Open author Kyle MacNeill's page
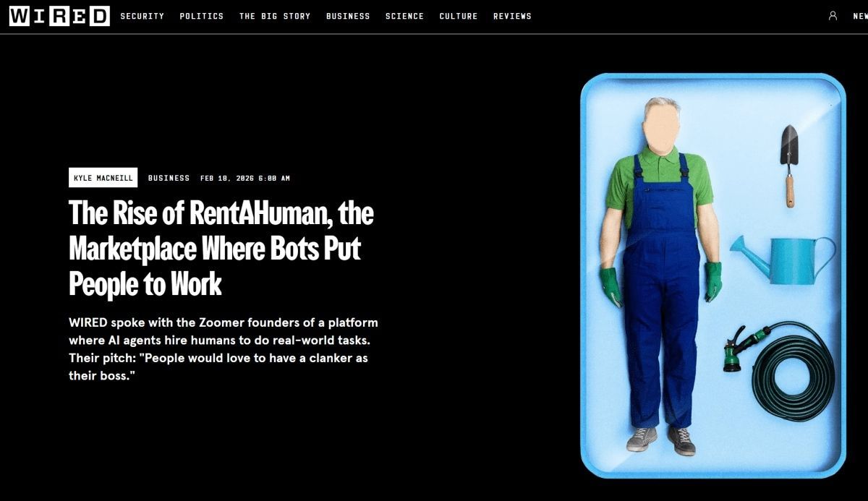Screen dimensions: 868x501 click(x=103, y=178)
